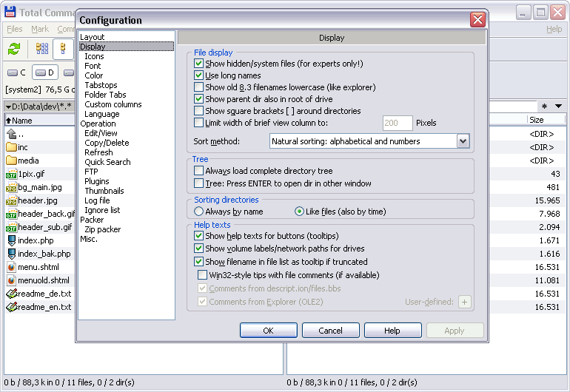Click the header_back.gif file icon

(x=12, y=214)
